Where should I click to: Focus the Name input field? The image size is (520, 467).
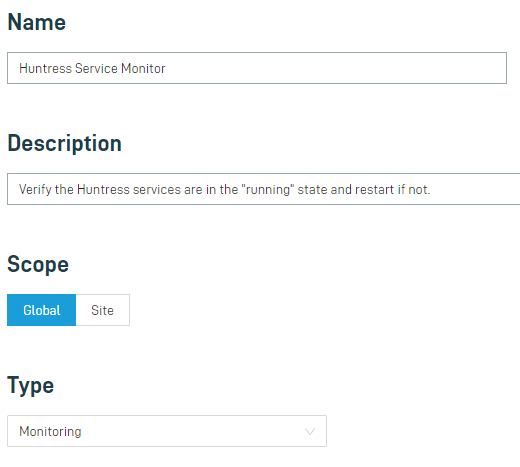pos(257,68)
